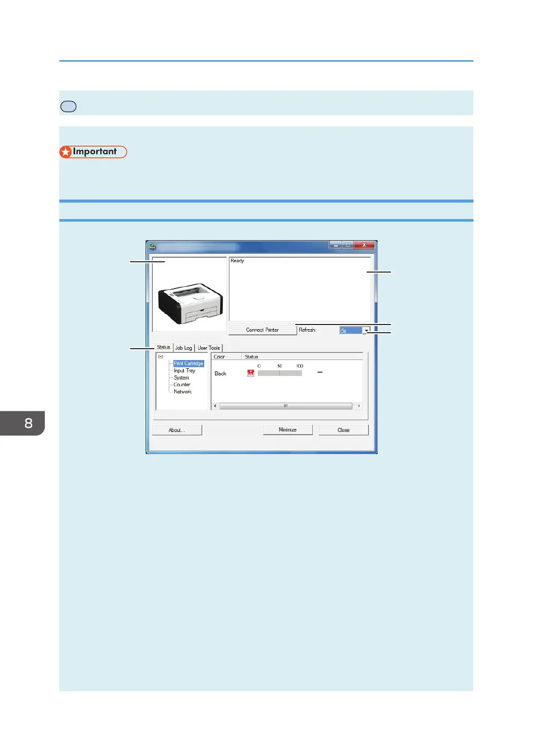Click the Ready status message area

[x=300, y=290]
